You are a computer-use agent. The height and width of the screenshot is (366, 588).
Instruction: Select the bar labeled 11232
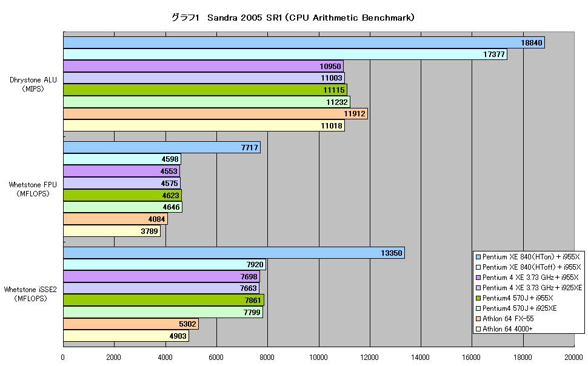click(x=207, y=102)
